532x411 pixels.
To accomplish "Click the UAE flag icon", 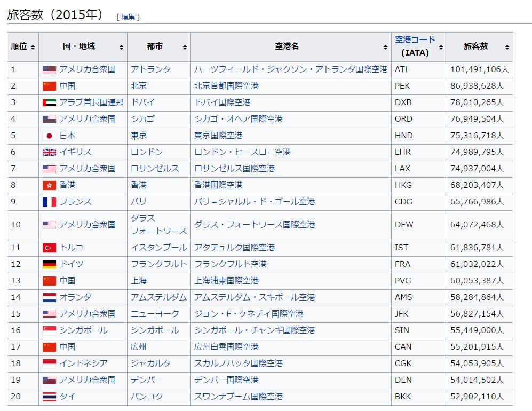I will [49, 102].
